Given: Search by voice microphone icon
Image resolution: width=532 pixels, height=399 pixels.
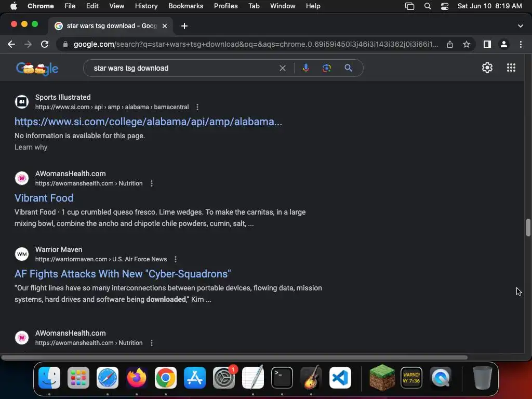Looking at the screenshot, I should 305,68.
